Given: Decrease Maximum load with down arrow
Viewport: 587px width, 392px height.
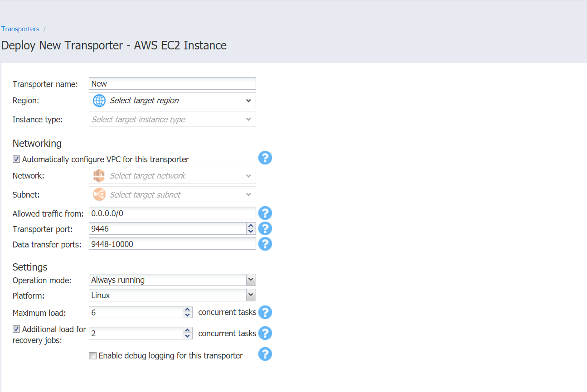Looking at the screenshot, I should coord(188,315).
